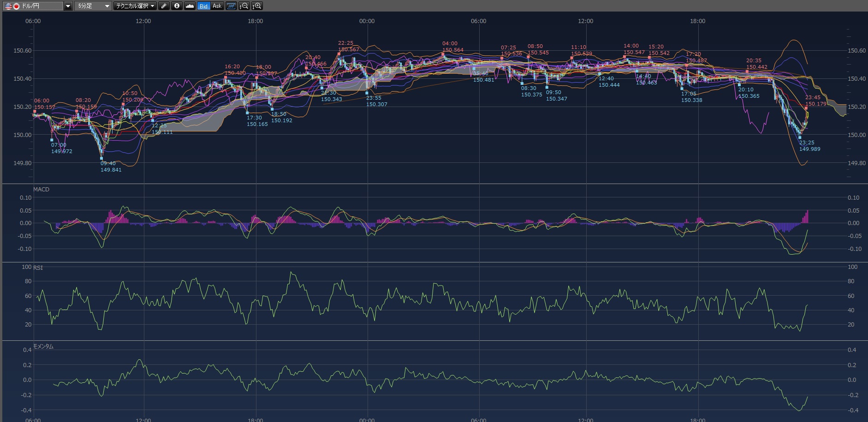Open the テクニカル選択 technical indicator menu
Screen dimensions: 868x422
135,6
